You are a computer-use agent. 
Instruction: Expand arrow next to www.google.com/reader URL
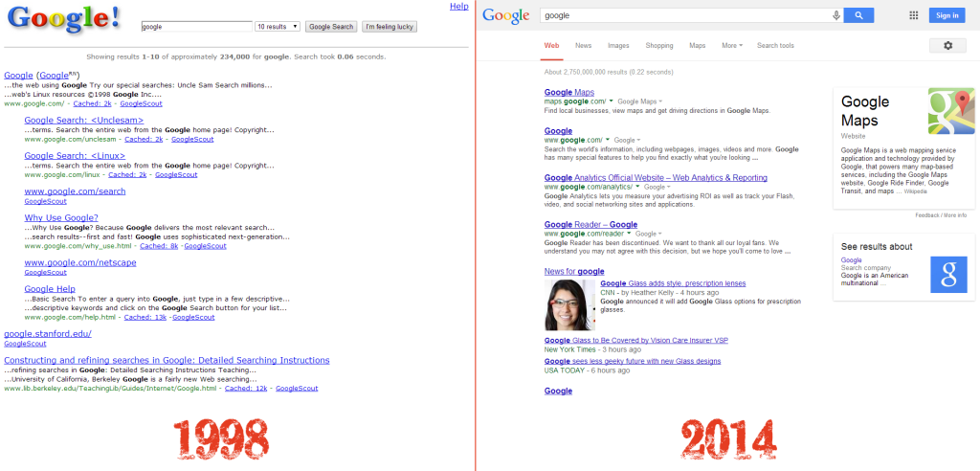point(629,234)
